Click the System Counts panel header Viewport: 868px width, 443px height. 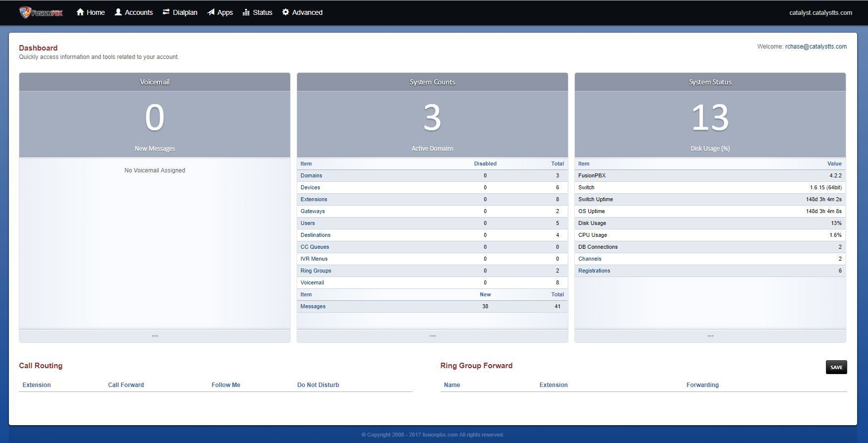[433, 82]
